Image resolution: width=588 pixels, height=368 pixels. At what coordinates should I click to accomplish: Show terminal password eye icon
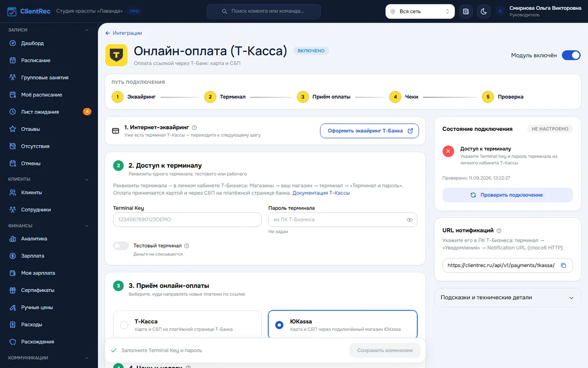click(x=410, y=220)
